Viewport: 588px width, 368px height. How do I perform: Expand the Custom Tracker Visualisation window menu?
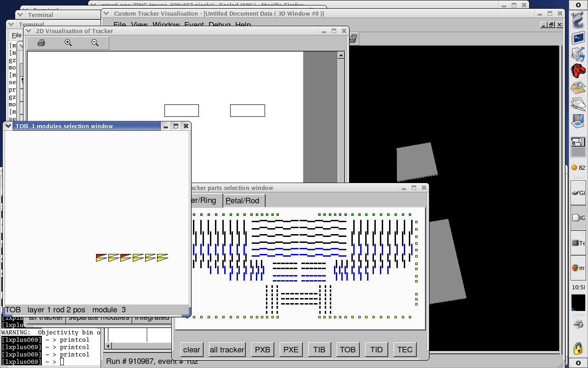click(106, 13)
